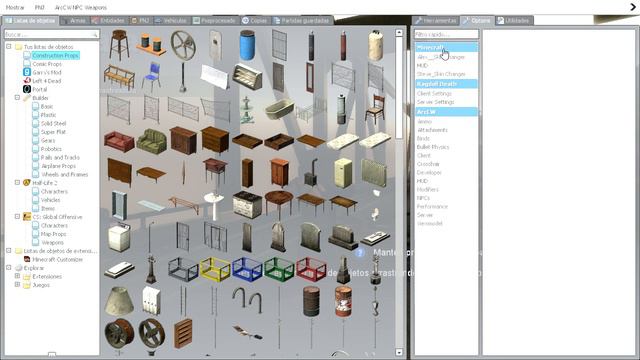Click the prop list scrollbar down arrow
The width and height of the screenshot is (640, 360).
point(399,352)
